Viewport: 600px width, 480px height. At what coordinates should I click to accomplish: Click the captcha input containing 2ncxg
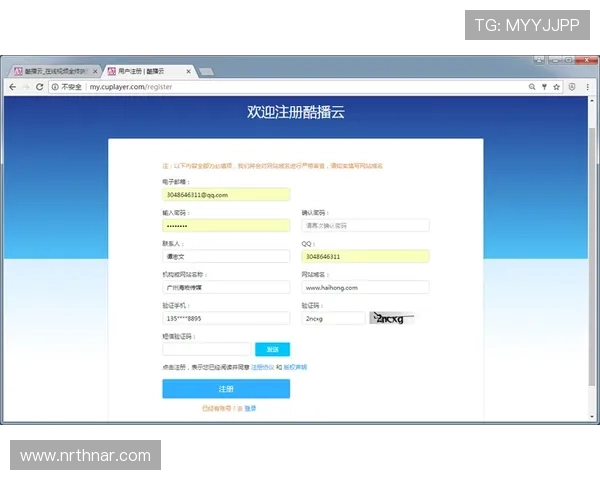tap(333, 318)
